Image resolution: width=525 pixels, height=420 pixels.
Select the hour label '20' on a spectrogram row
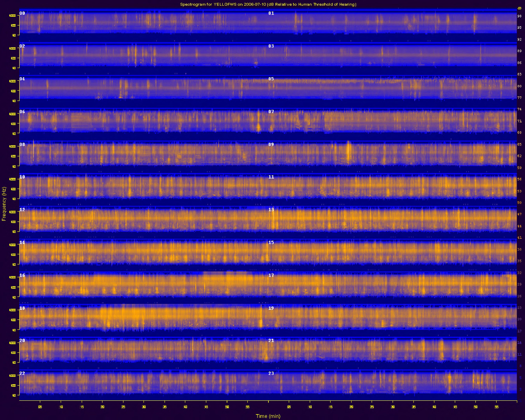22,341
